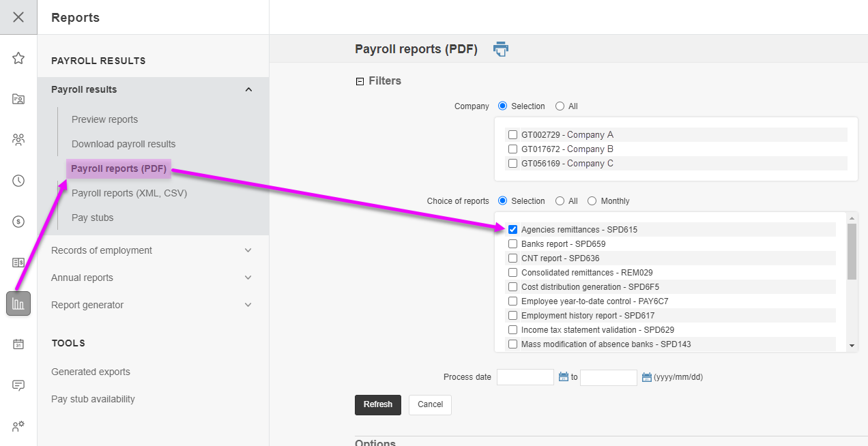Check the GT002729 - Company A checkbox
Viewport: 868px width, 446px height.
click(x=512, y=135)
